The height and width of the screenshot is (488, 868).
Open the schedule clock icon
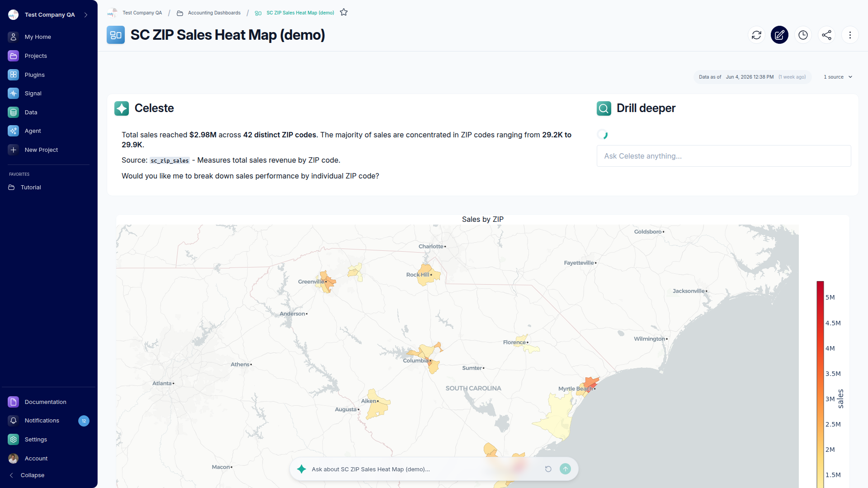(803, 35)
